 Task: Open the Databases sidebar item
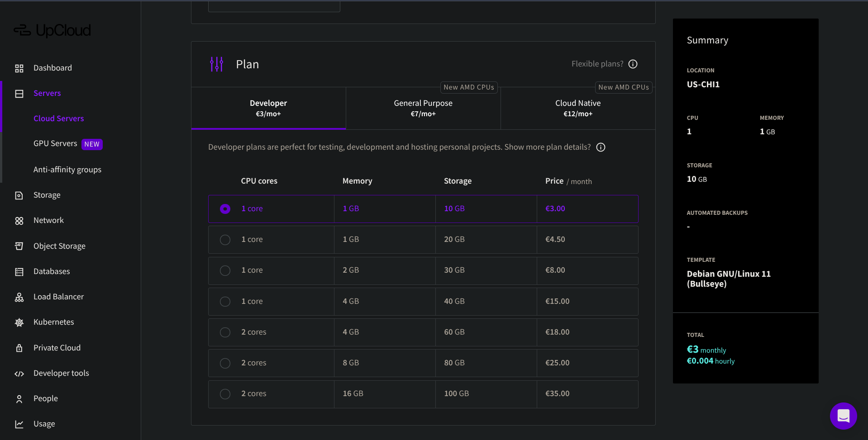[x=52, y=271]
